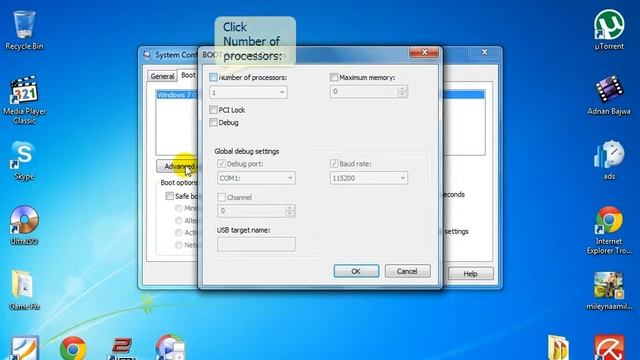Open the Recycle Bin desktop icon

(x=24, y=30)
